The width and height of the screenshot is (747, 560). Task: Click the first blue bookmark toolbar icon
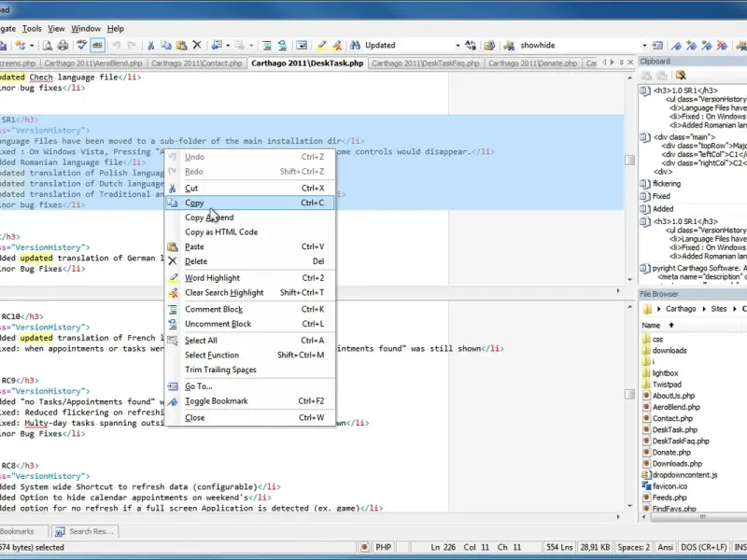[676, 45]
